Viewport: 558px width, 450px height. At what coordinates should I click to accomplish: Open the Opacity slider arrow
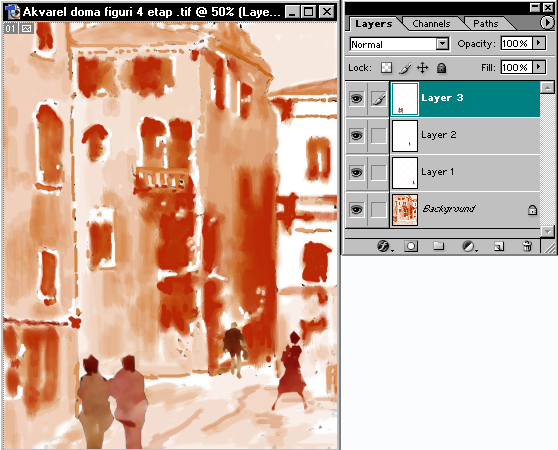(x=539, y=43)
